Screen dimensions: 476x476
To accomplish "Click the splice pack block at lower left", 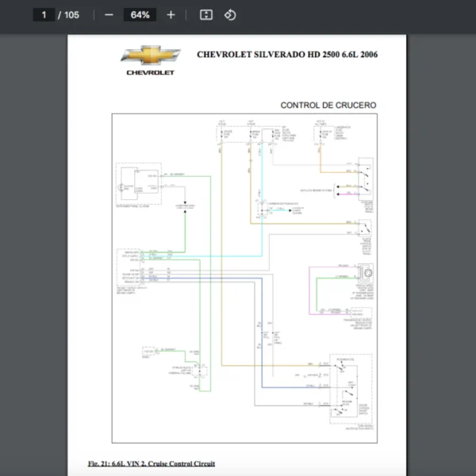I will point(201,370).
